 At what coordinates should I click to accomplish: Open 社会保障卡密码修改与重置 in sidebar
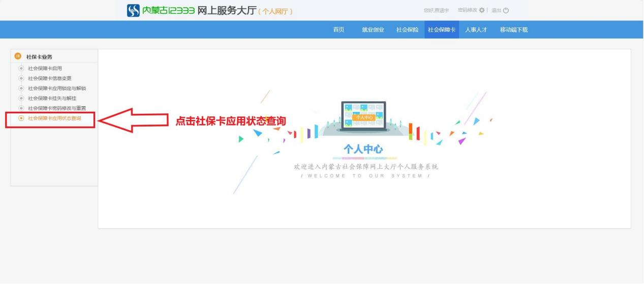(56, 108)
